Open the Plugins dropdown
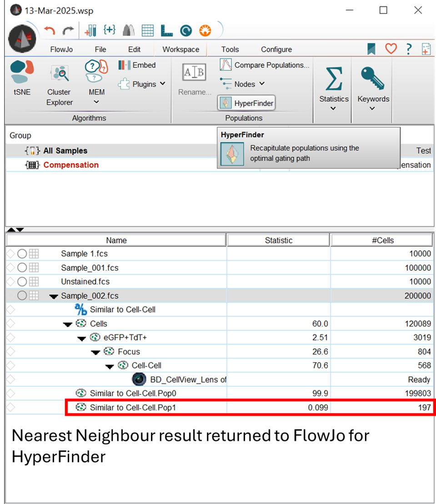This screenshot has width=436, height=504. 142,84
